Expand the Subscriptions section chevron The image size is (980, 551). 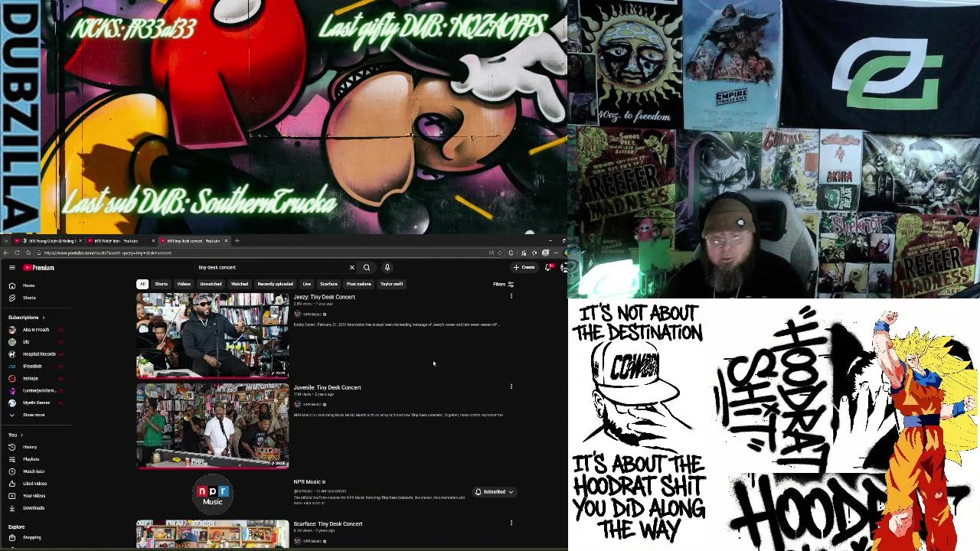pos(43,318)
